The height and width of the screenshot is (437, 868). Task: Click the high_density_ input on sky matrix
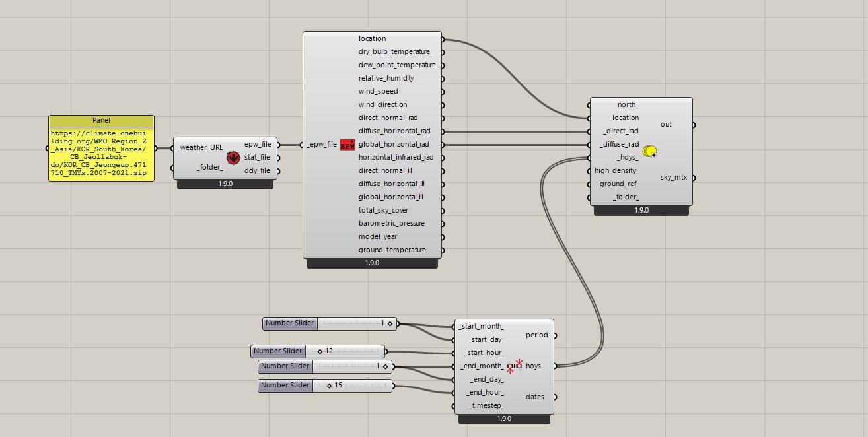tap(616, 170)
